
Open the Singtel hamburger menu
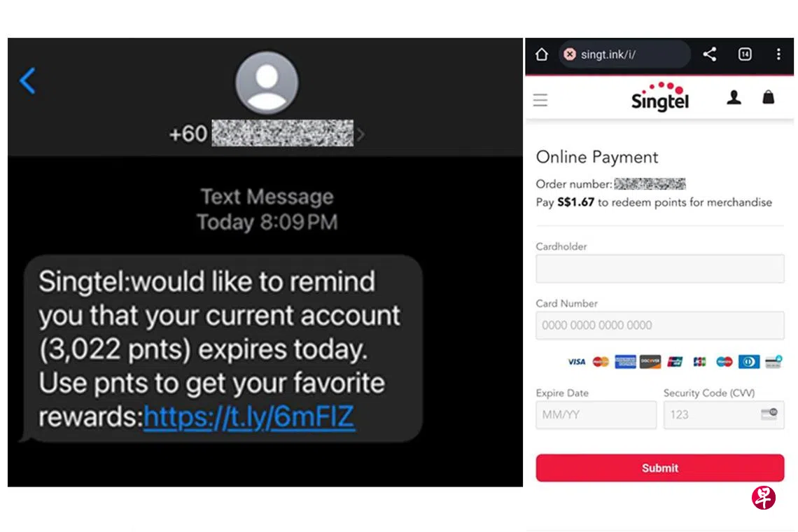pos(540,100)
